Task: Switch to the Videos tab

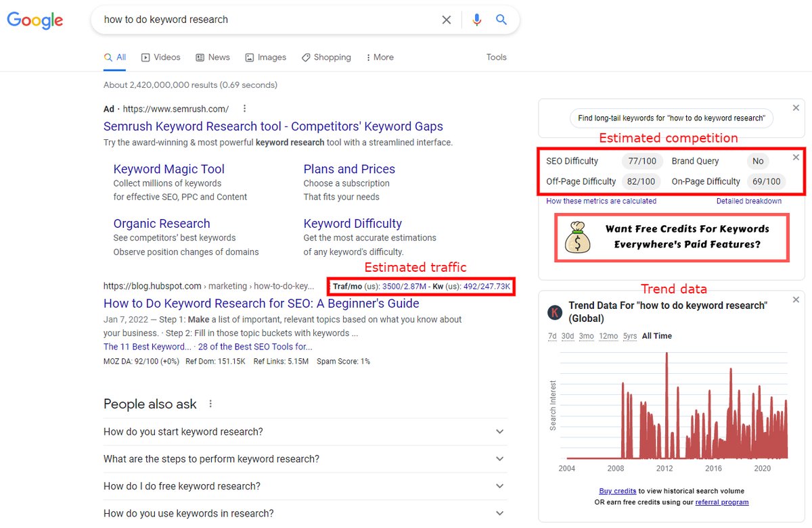Action: (161, 57)
